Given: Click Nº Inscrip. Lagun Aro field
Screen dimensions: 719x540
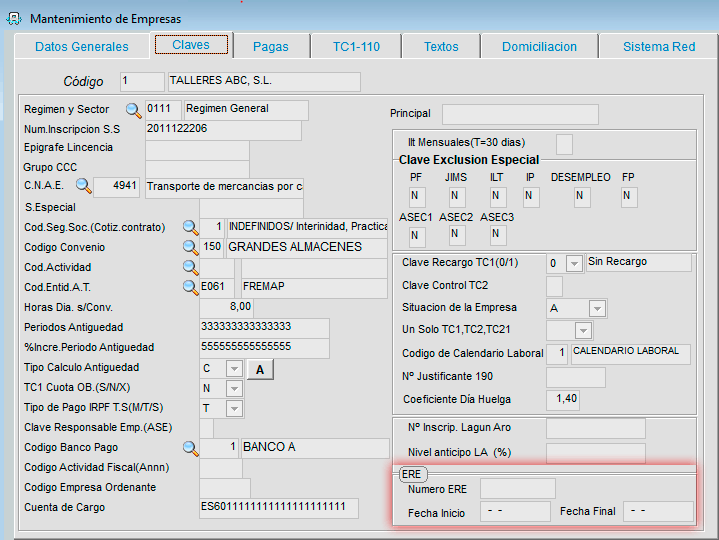Looking at the screenshot, I should pos(596,428).
